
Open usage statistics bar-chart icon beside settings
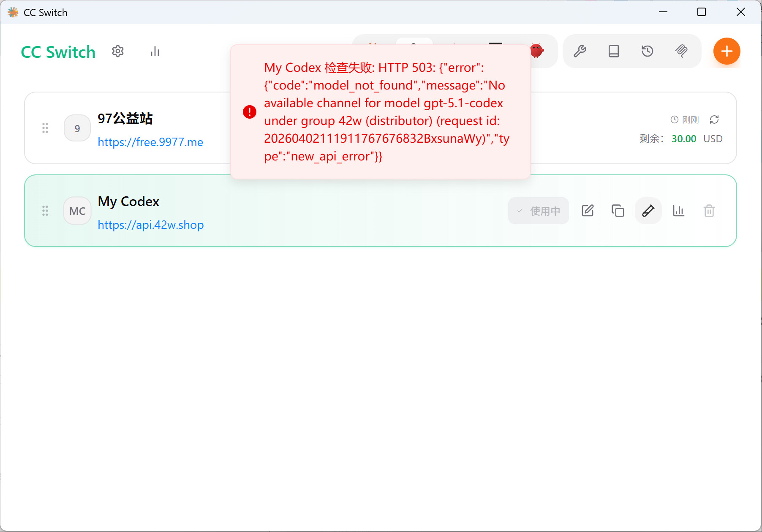point(155,52)
